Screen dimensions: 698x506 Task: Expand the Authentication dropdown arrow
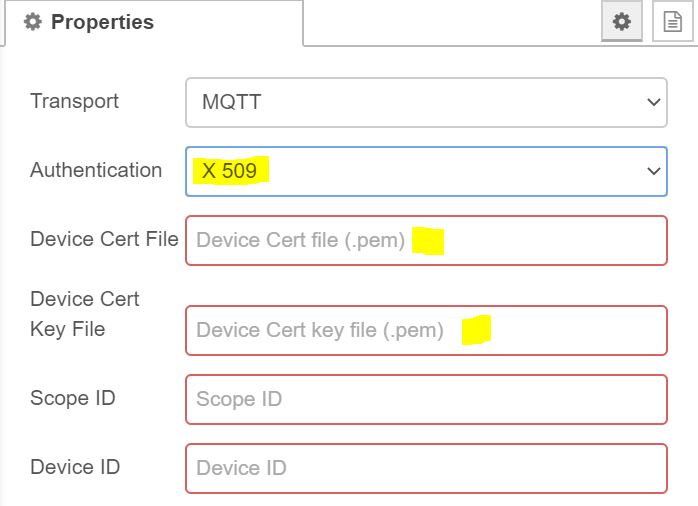(x=653, y=171)
